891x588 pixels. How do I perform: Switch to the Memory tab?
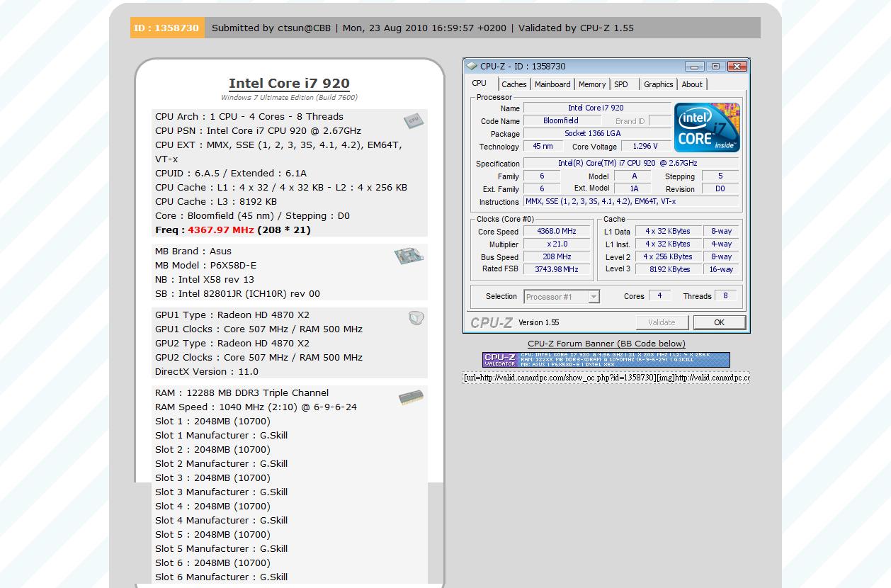(592, 84)
